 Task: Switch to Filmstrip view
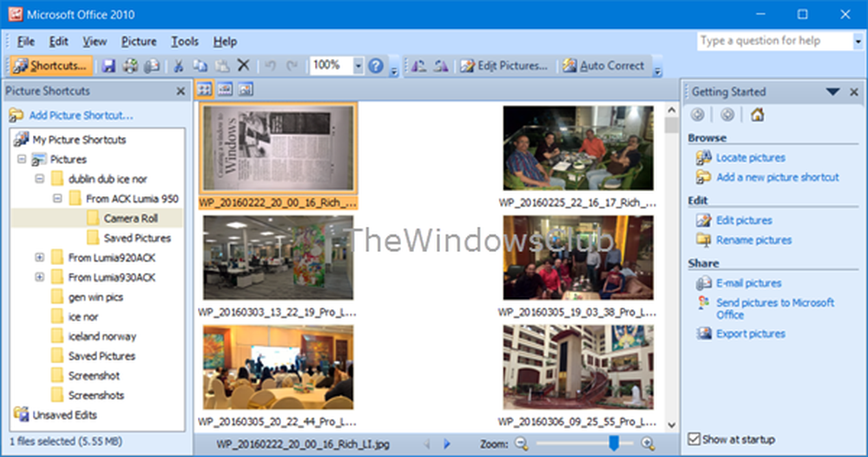[x=225, y=89]
